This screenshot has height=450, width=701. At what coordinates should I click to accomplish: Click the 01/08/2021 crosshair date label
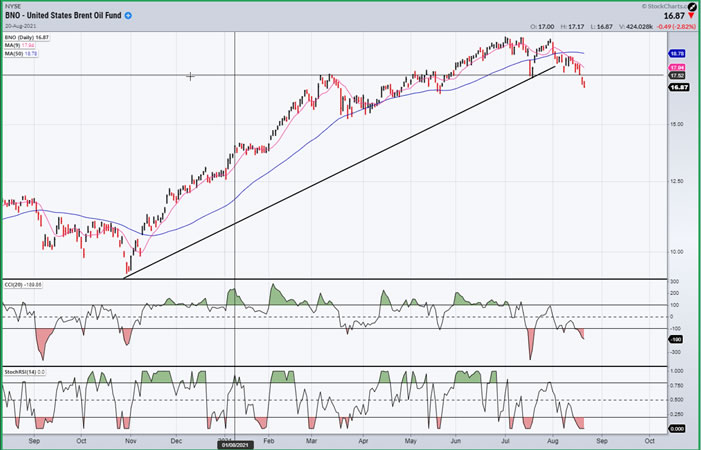236,445
